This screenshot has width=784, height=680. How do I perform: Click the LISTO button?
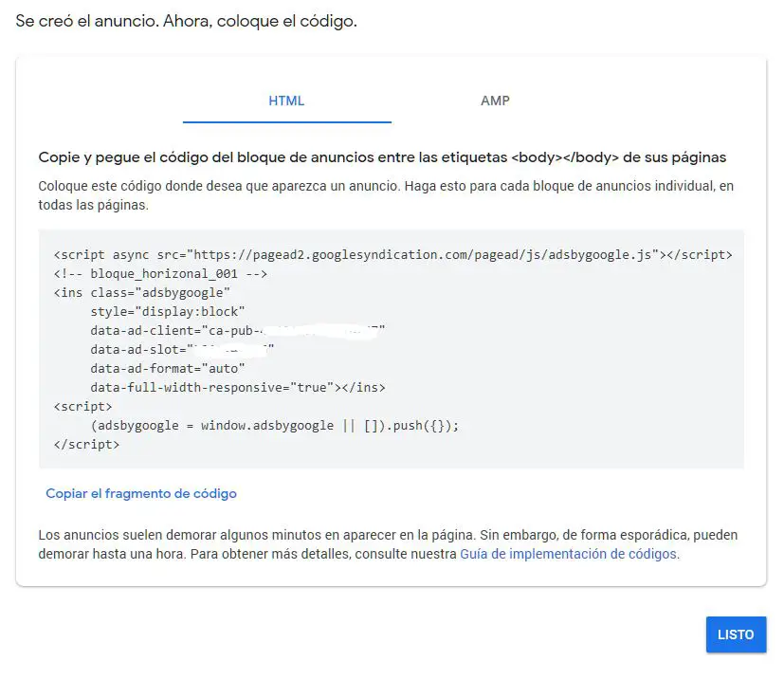coord(736,634)
